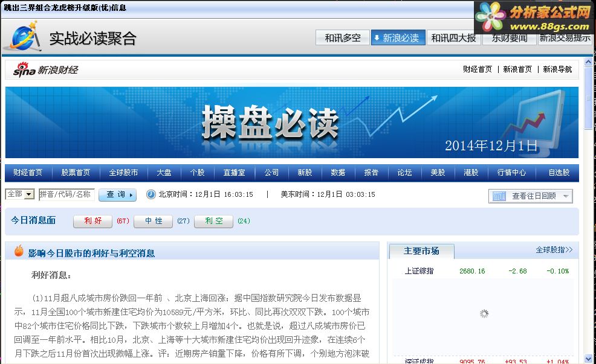
Task: Click the clock icon beside 北京时间
Action: (151, 194)
